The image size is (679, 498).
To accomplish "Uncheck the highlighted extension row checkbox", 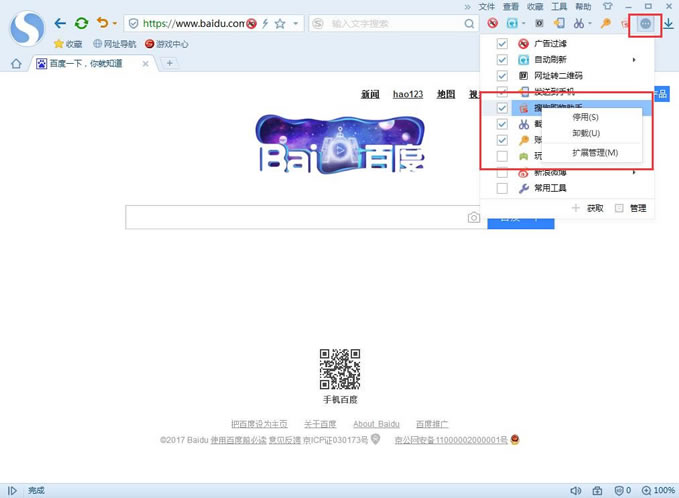I will (502, 108).
